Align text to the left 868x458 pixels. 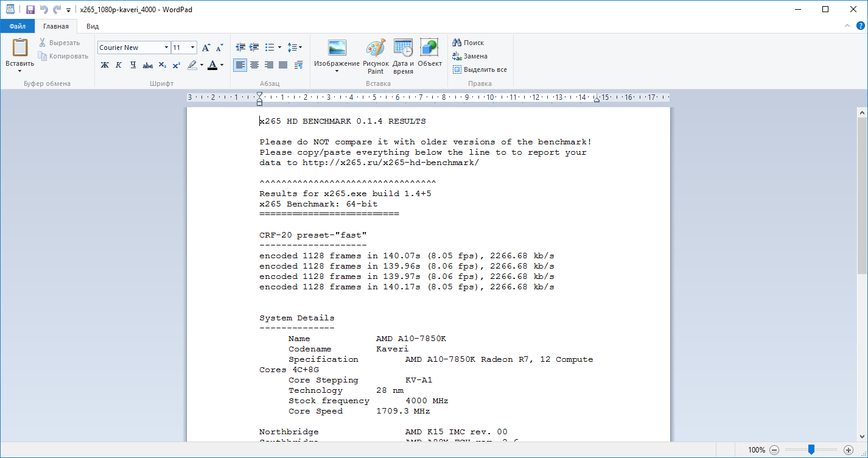point(240,65)
